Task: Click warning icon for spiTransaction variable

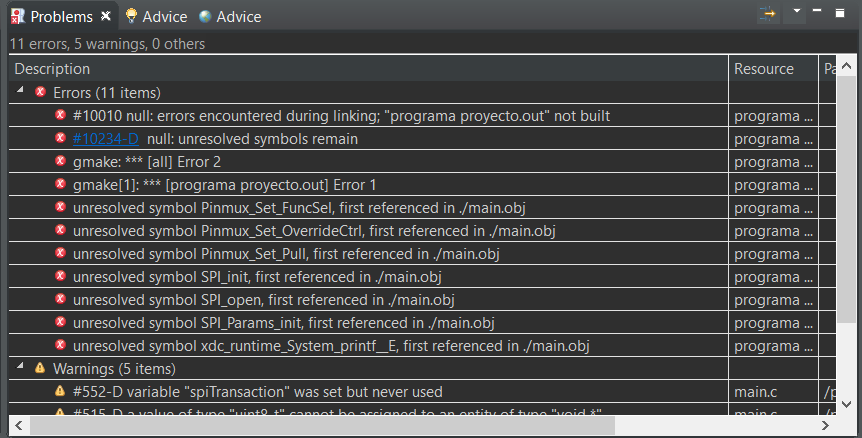Action: [x=60, y=391]
